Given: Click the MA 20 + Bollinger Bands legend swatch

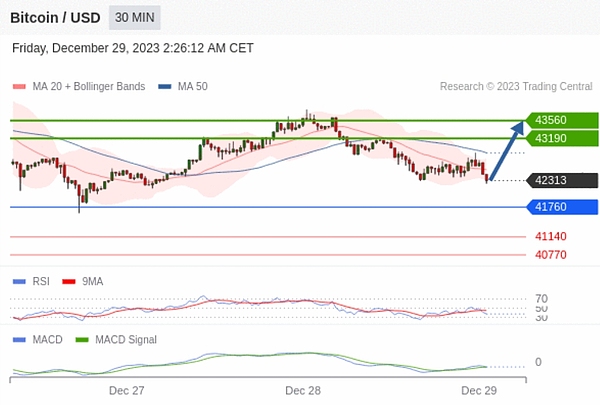Looking at the screenshot, I should click(x=18, y=87).
